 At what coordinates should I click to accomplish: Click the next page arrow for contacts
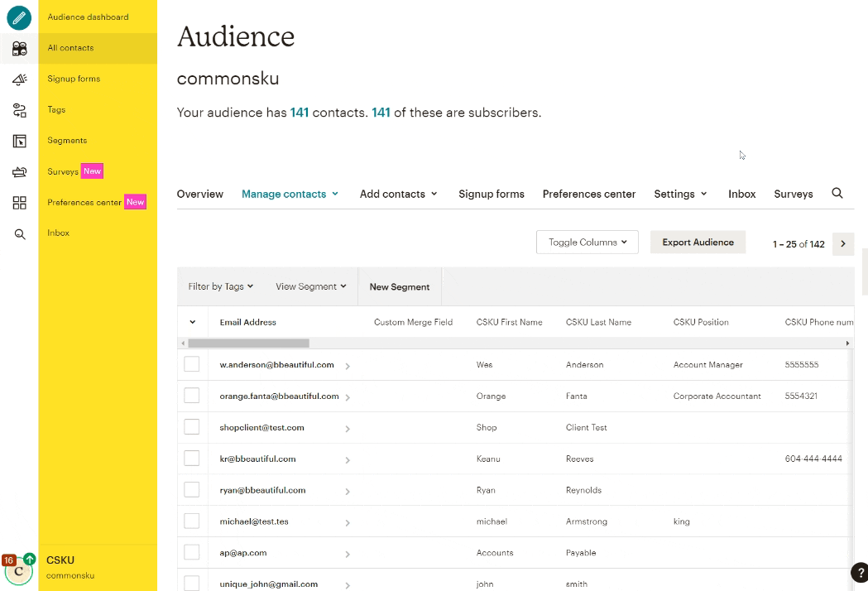coord(842,243)
